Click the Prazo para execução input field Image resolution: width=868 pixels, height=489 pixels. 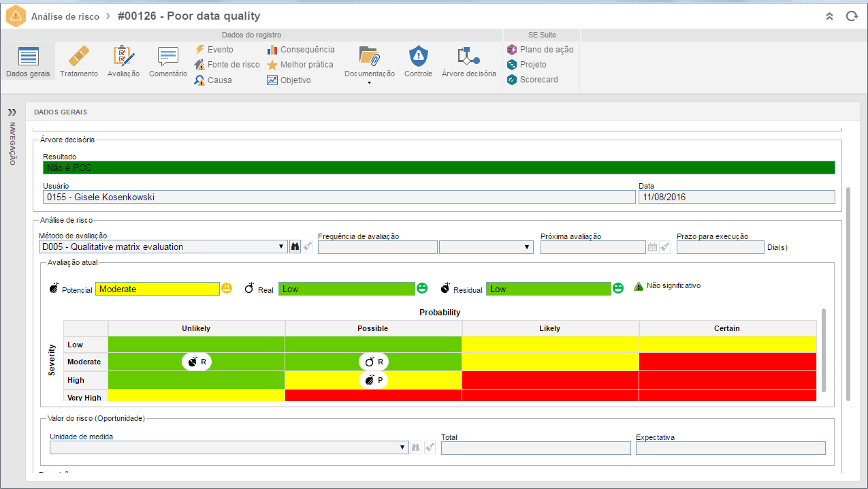coord(720,247)
